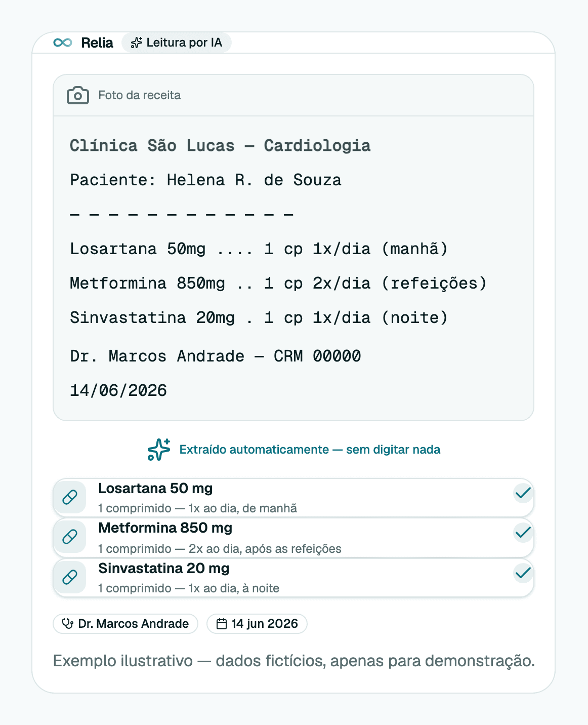Click the large sparkle icon before Extraído automaticamente
588x725 pixels.
[x=159, y=450]
